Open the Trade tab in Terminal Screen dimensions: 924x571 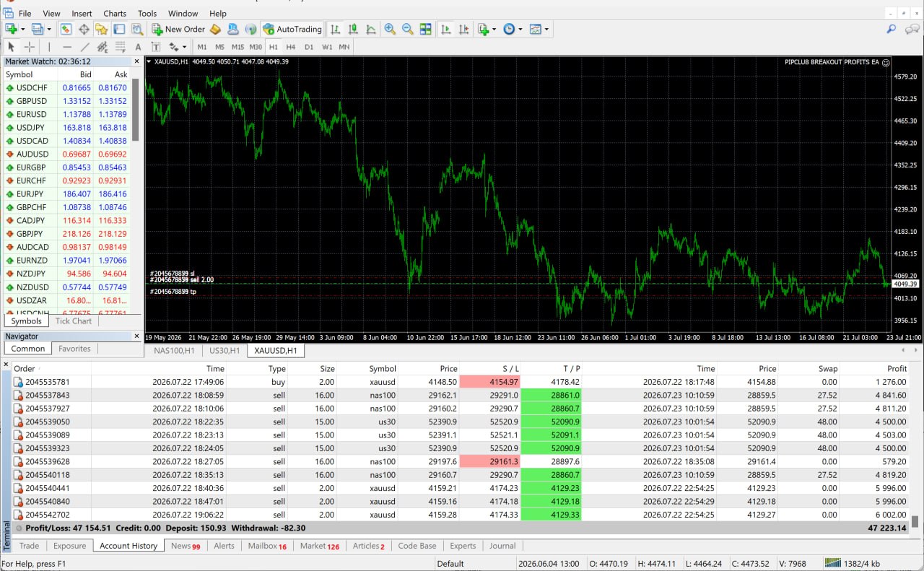pyautogui.click(x=30, y=546)
